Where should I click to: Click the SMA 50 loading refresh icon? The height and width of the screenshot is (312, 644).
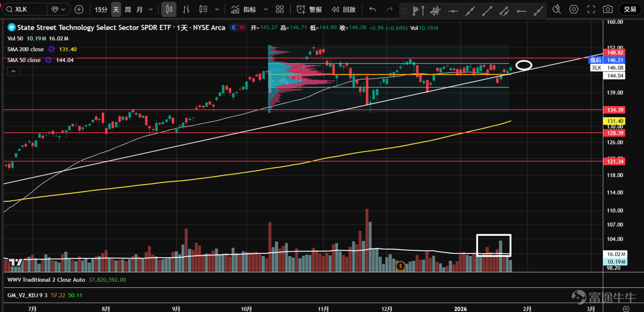pyautogui.click(x=48, y=60)
